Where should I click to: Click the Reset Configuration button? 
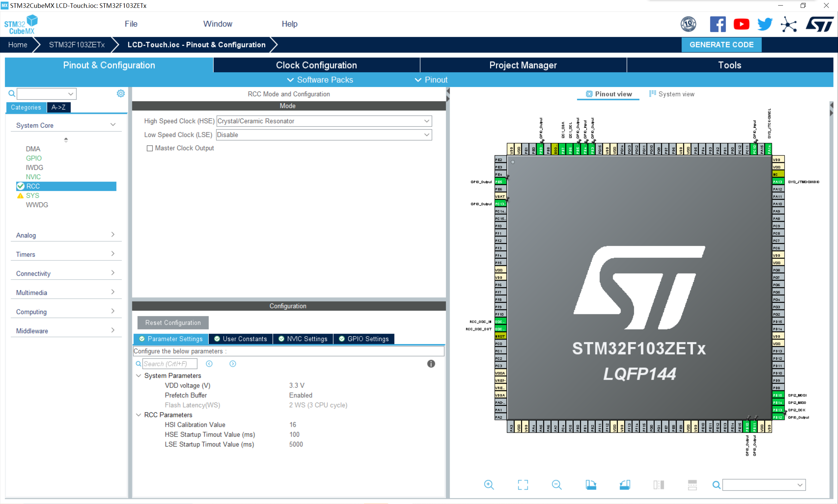click(173, 322)
